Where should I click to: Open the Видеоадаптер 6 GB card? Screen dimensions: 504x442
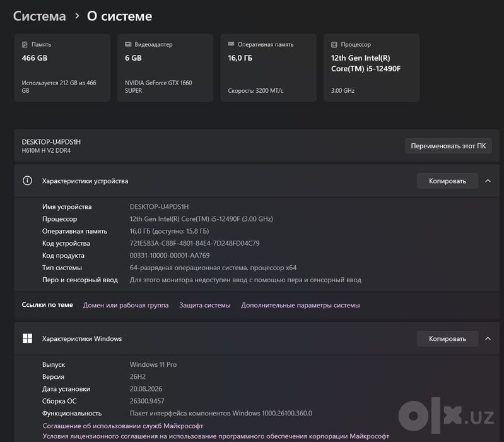[165, 68]
